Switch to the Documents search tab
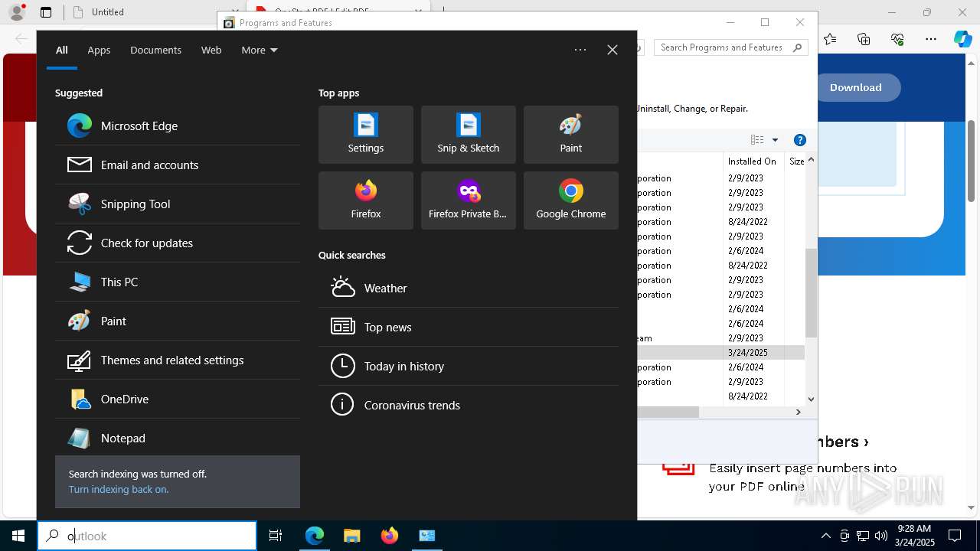980x551 pixels. tap(155, 50)
